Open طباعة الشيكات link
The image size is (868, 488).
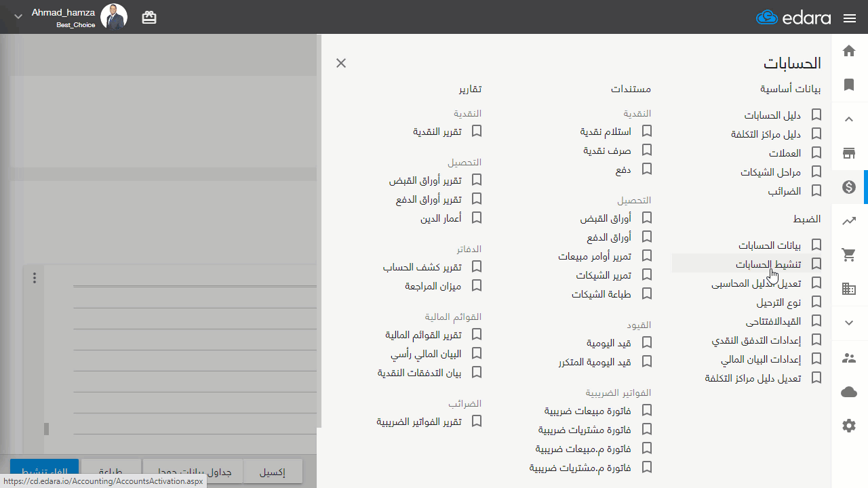[x=601, y=294]
